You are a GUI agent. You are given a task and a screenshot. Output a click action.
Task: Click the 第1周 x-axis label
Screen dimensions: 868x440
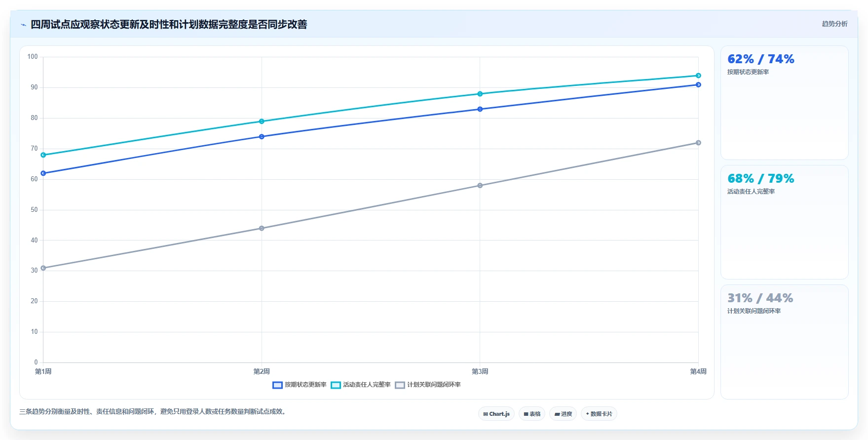point(43,371)
